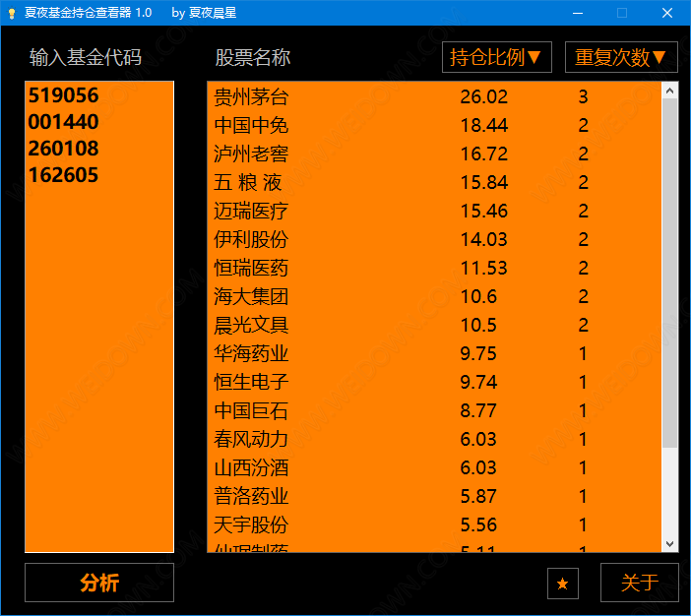This screenshot has width=691, height=616.
Task: Click holding ratio value 11.53
Action: pos(484,268)
